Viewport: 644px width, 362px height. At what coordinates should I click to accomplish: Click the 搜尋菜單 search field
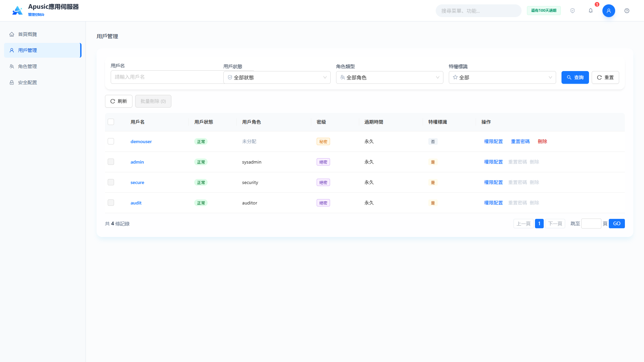[x=479, y=11]
